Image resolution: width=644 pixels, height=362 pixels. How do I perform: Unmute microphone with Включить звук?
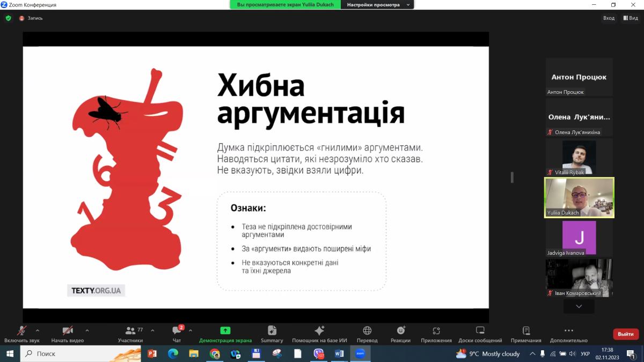22,334
